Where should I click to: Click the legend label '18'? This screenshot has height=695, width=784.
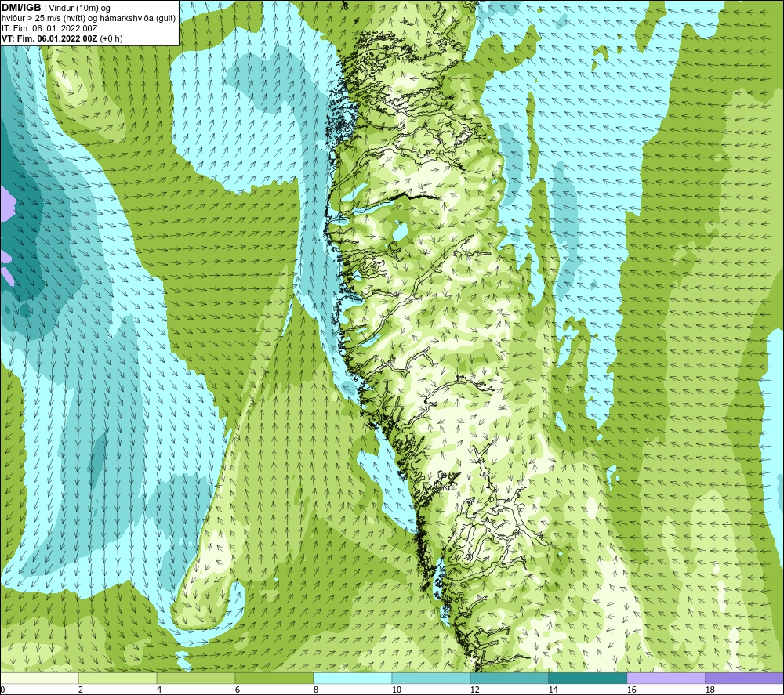(x=710, y=690)
